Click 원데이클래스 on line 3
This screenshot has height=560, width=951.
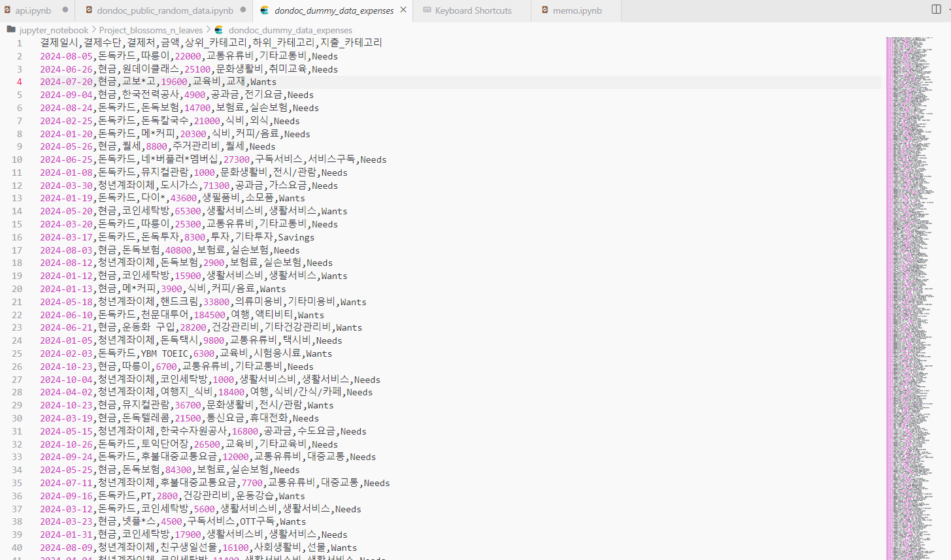click(x=150, y=69)
